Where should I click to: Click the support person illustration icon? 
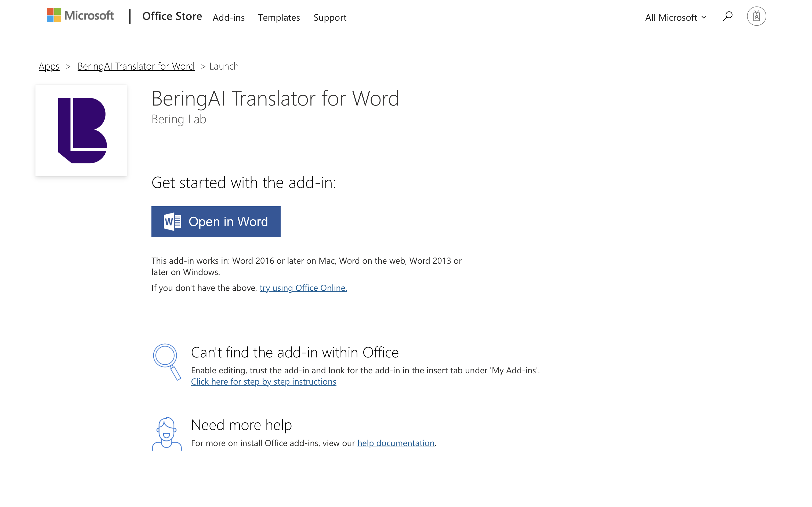167,434
